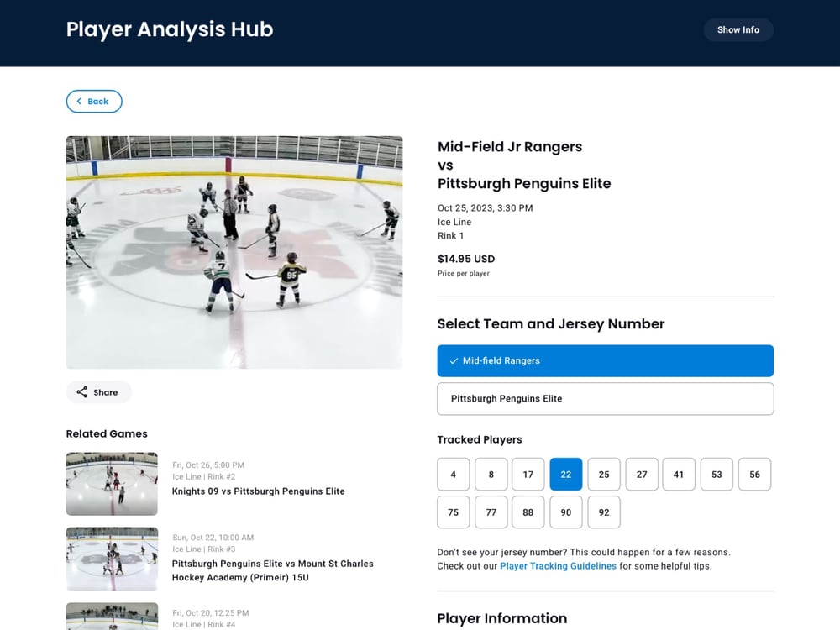
Task: Choose jersey number 77
Action: (491, 512)
